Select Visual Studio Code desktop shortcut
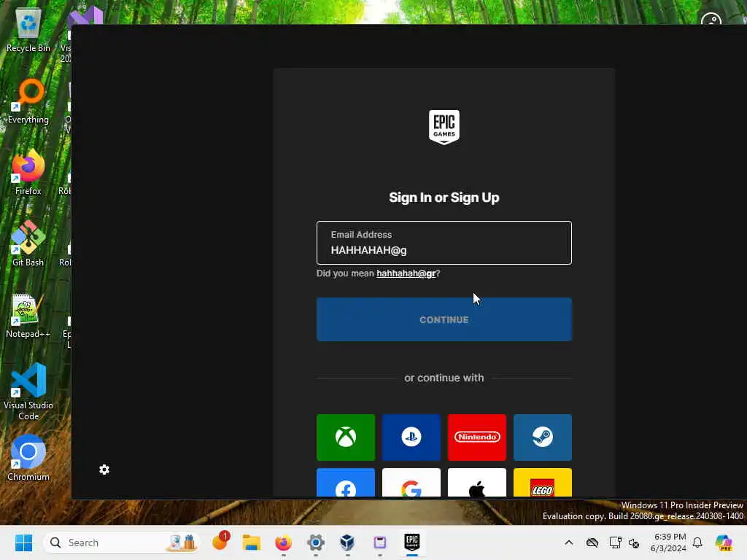The height and width of the screenshot is (560, 747). tap(28, 392)
